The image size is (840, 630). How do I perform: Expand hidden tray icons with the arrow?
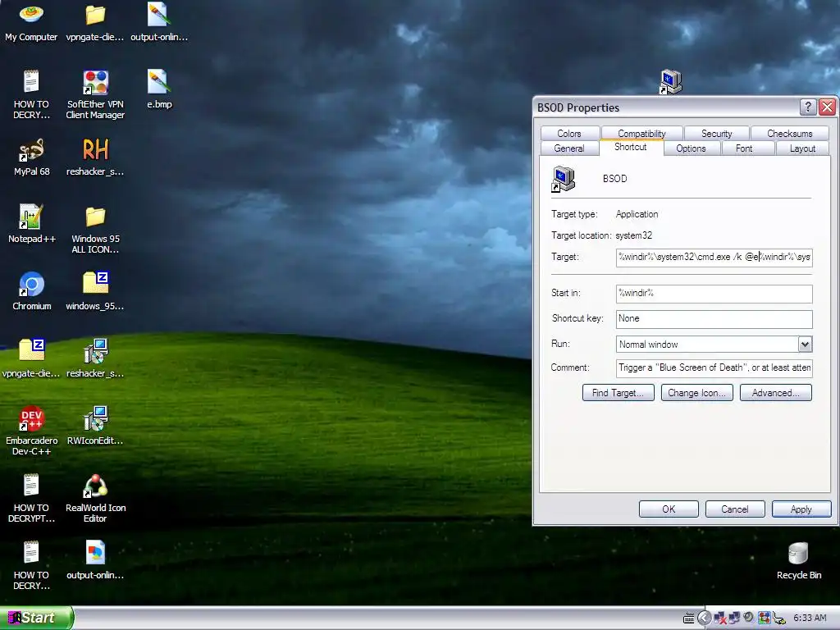[705, 619]
